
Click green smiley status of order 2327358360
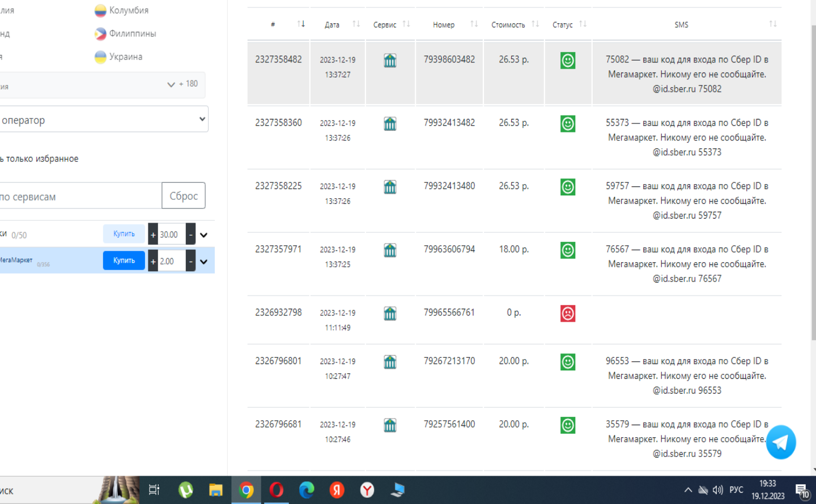(568, 124)
